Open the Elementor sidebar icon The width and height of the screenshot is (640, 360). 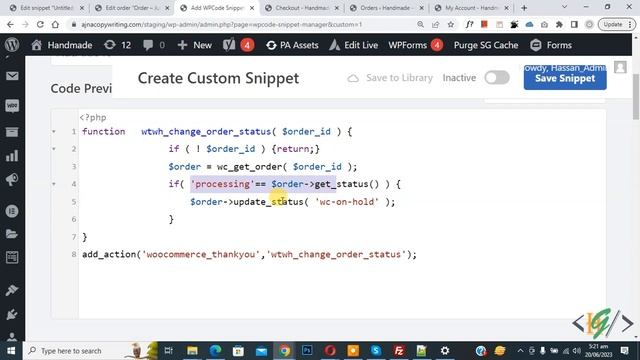pyautogui.click(x=12, y=211)
